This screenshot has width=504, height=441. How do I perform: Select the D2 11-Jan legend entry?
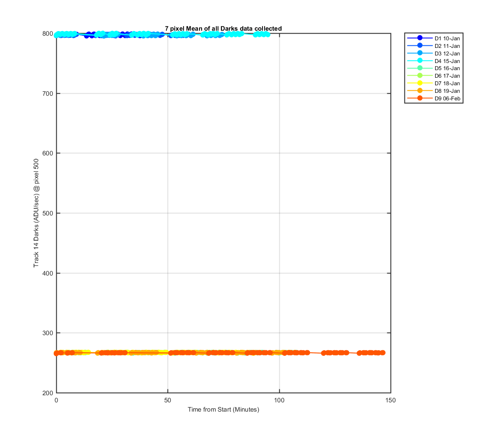pyautogui.click(x=433, y=46)
